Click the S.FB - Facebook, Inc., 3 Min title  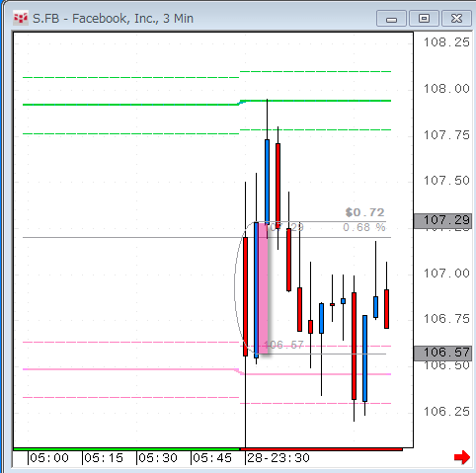tap(113, 19)
